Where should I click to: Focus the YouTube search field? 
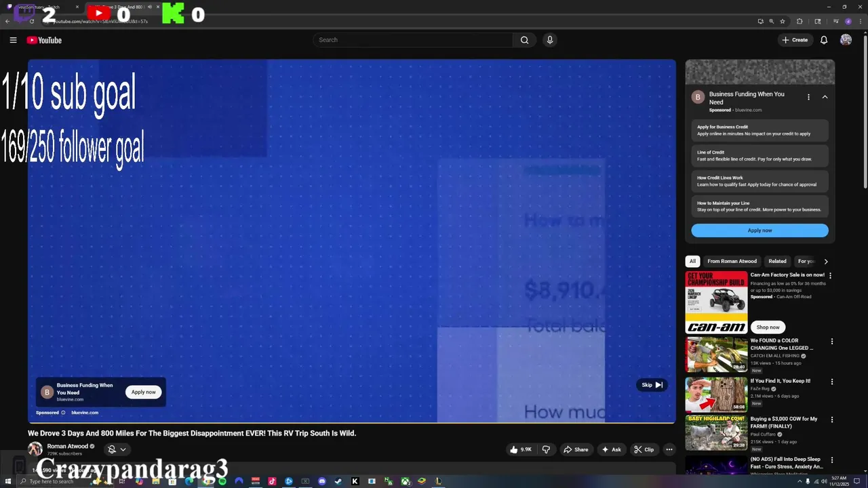413,40
